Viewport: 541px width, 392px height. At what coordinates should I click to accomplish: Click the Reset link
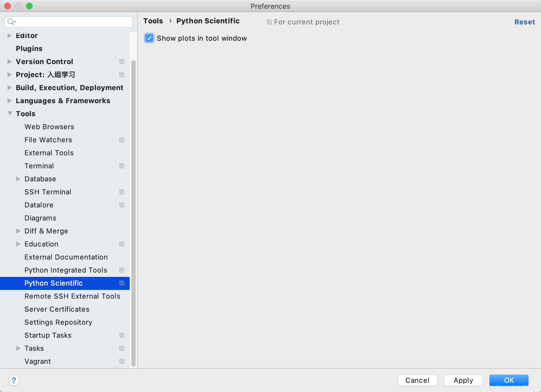524,22
